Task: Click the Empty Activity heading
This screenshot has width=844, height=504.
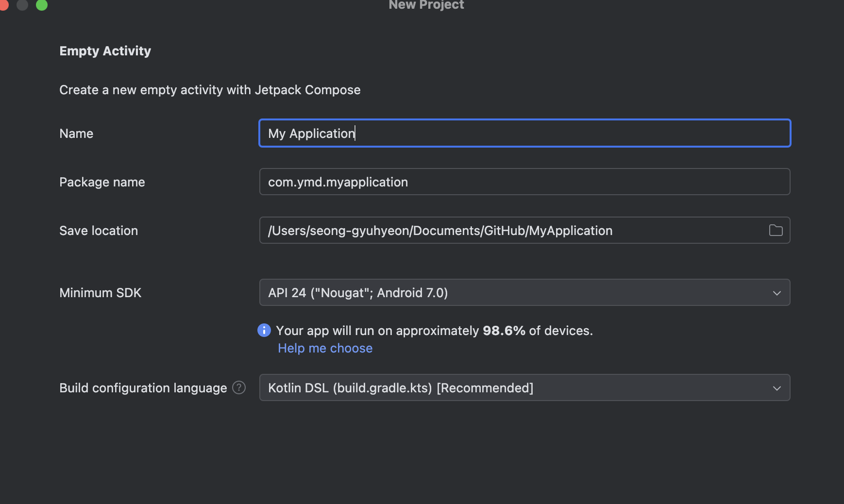Action: [105, 51]
